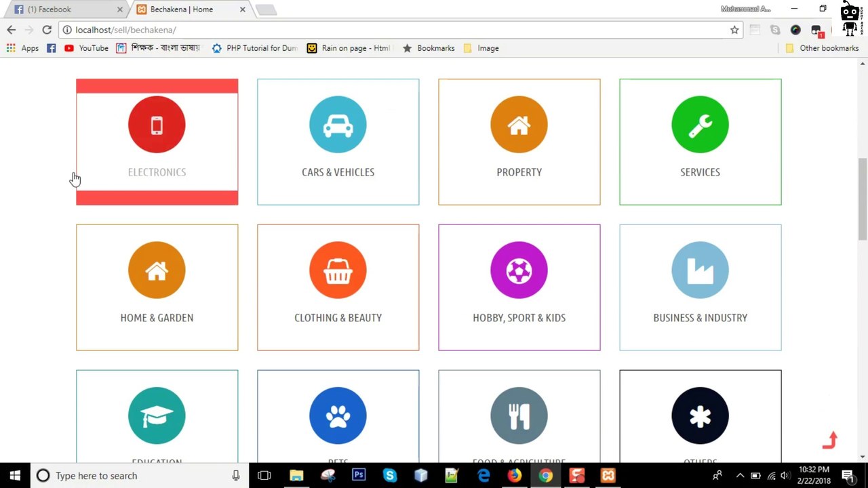Click the Cortana microphone icon
This screenshot has height=488, width=868.
point(236,476)
